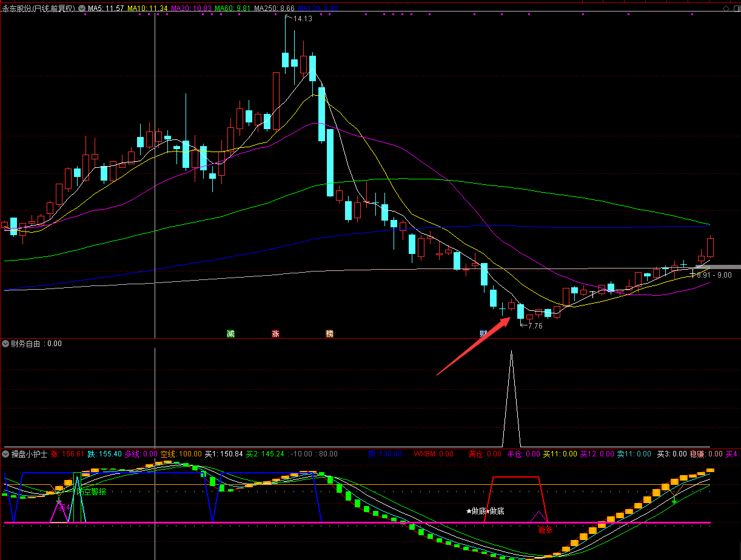Click the 买2: 145.24 value
Screen dimensions: 741x560
point(265,454)
